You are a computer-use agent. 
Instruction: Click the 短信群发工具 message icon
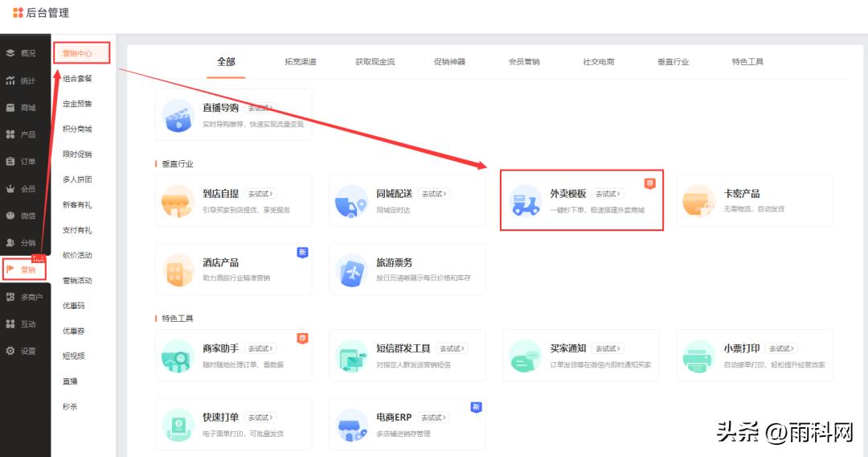351,356
